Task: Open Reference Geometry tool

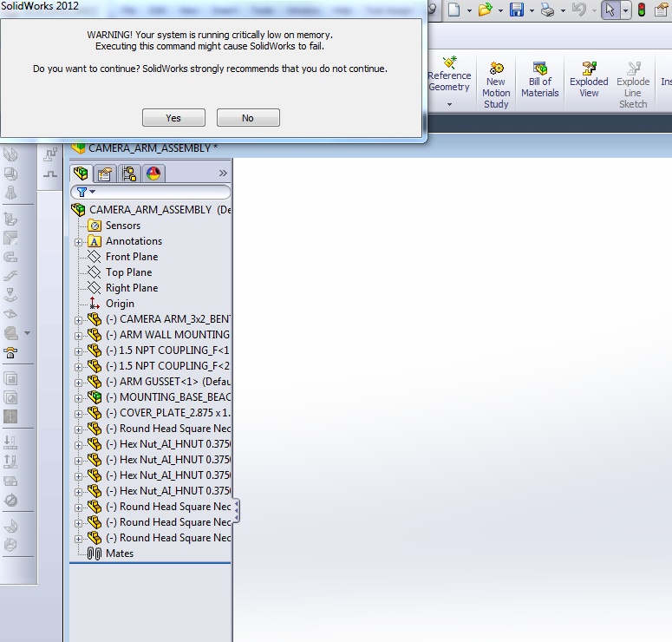Action: (x=449, y=74)
